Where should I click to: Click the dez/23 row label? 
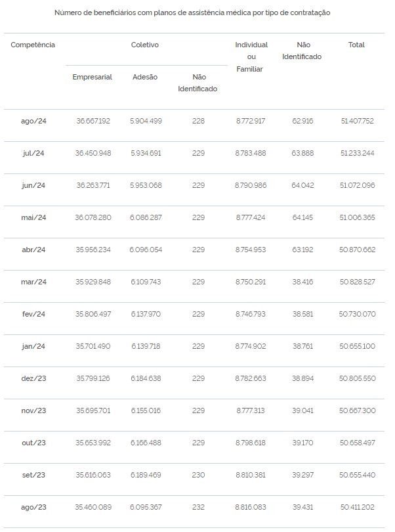[33, 378]
